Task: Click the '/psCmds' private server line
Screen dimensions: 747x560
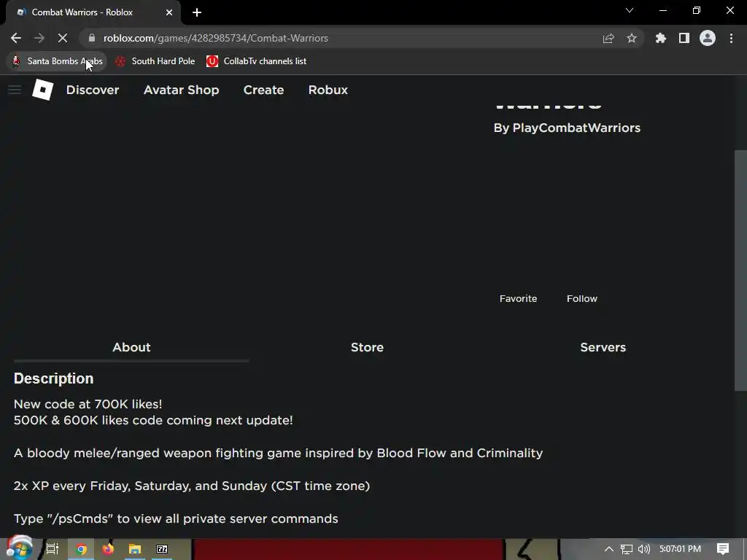Action: pos(176,518)
